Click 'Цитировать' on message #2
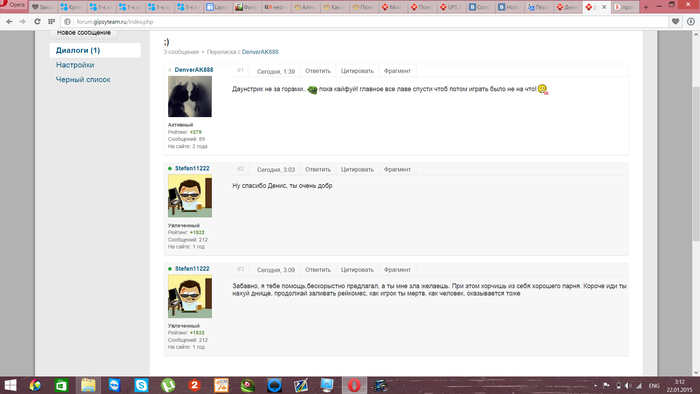Viewport: 700px width, 394px height. coord(357,170)
